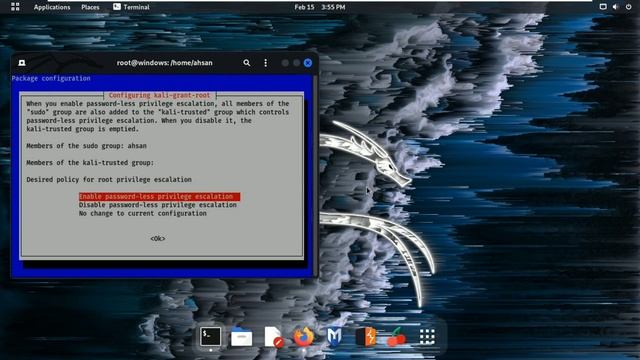Confirm with the <Ok> button
This screenshot has width=640, height=360.
158,239
